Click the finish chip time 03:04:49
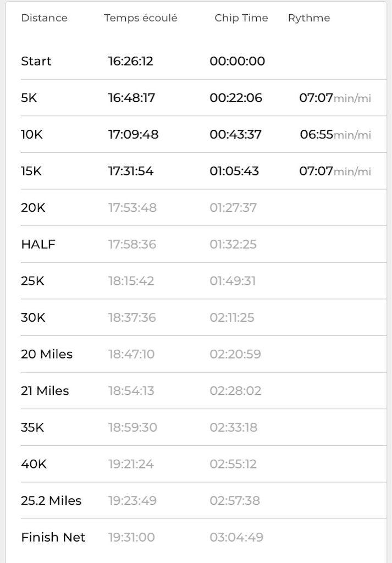This screenshot has height=563, width=392. click(236, 537)
